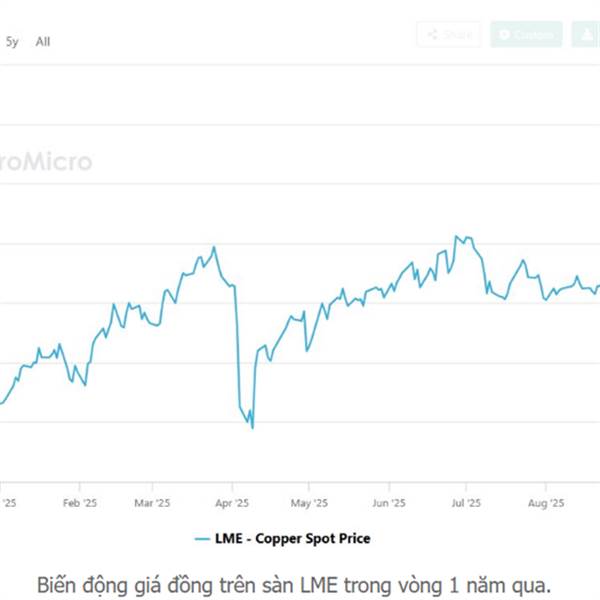The width and height of the screenshot is (600, 600).
Task: Click the Jul '25 axis label
Action: (x=466, y=503)
